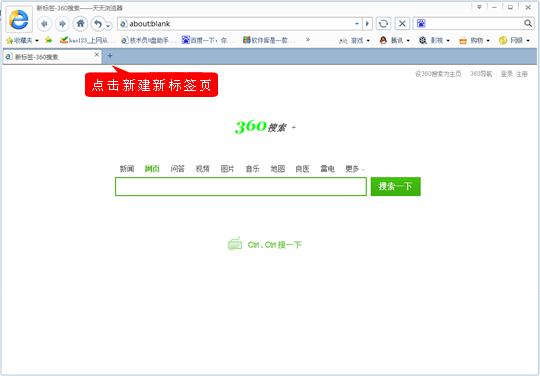
Task: Click the back navigation arrow
Action: [x=44, y=24]
